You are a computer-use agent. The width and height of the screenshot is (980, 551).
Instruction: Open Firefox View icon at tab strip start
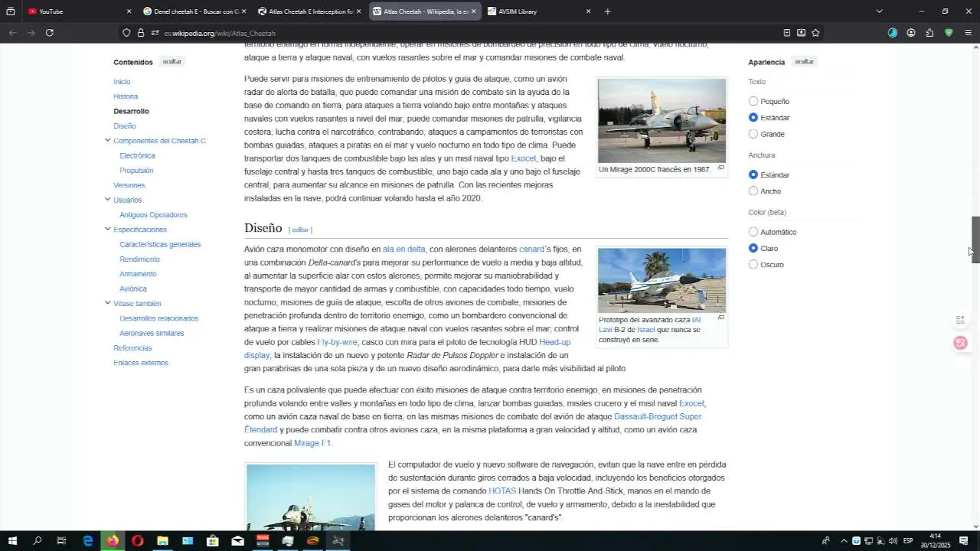pyautogui.click(x=11, y=11)
